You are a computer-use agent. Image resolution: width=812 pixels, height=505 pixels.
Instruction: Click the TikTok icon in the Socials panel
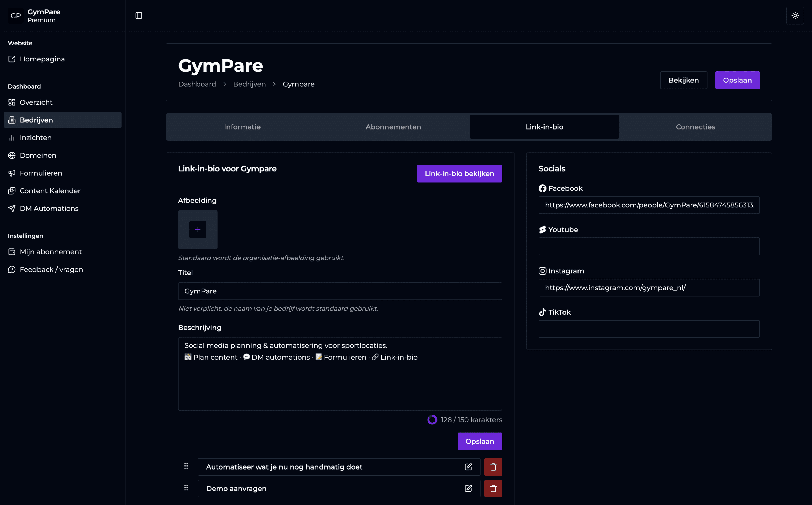(x=542, y=312)
